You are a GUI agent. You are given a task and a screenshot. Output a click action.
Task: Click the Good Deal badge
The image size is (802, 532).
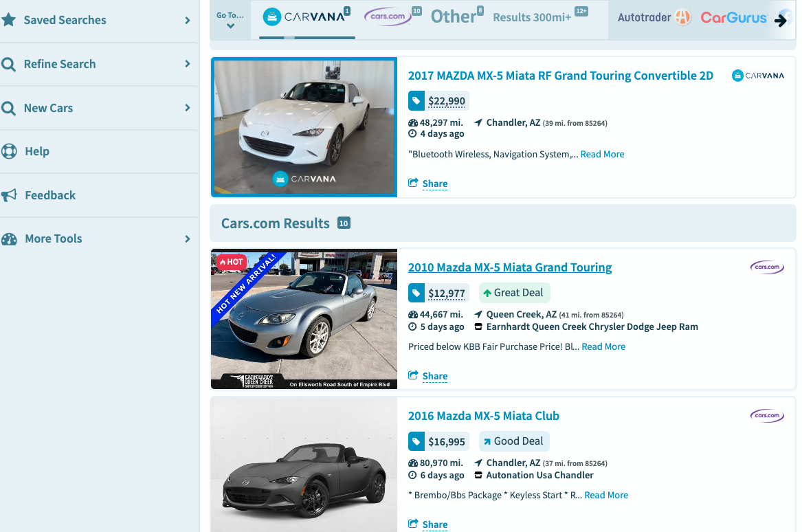[514, 441]
